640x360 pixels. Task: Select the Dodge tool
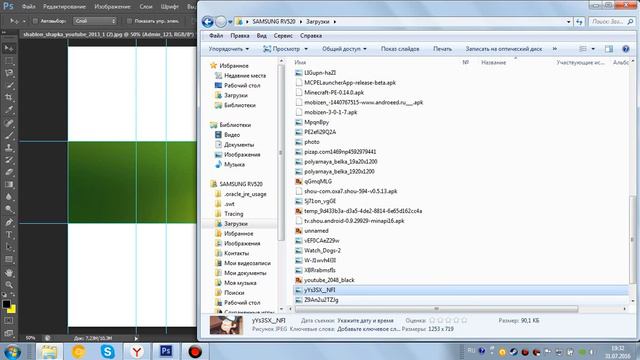pyautogui.click(x=9, y=209)
